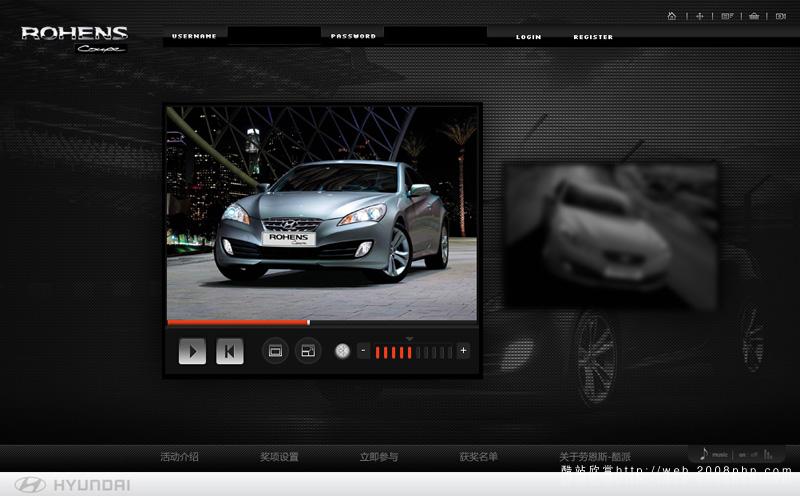800x496 pixels.
Task: Decrease volume with the minus button
Action: 363,351
